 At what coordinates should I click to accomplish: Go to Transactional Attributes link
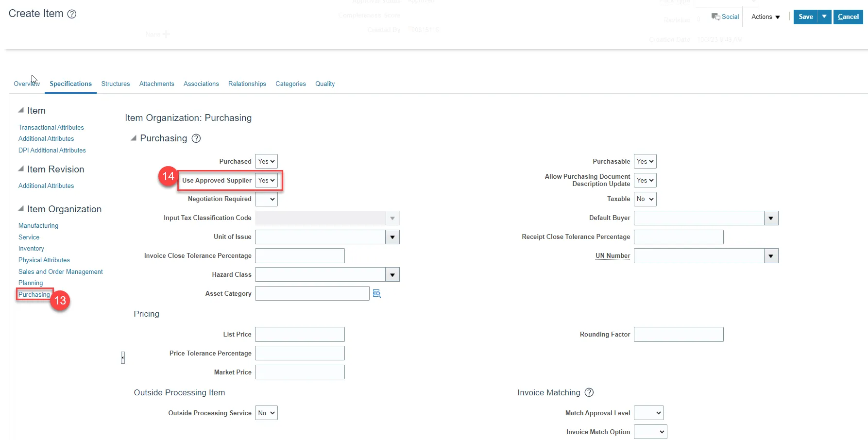pyautogui.click(x=51, y=127)
